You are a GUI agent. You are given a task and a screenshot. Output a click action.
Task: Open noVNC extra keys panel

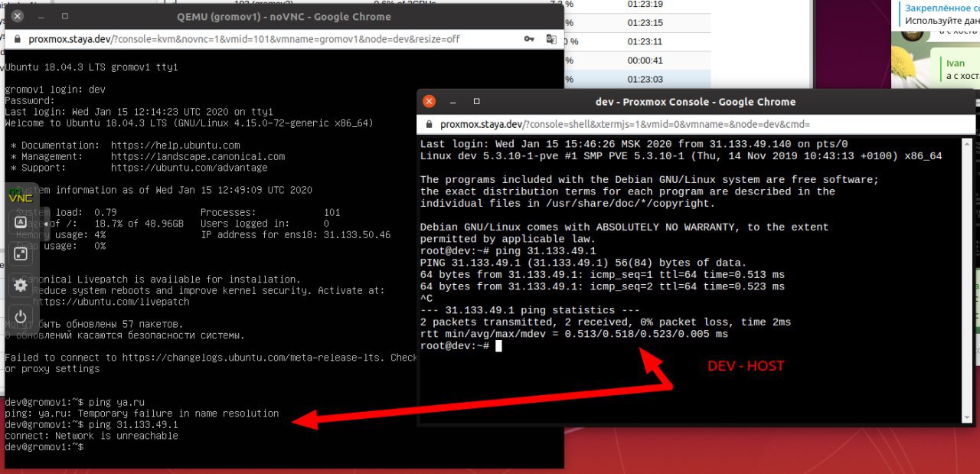[21, 223]
